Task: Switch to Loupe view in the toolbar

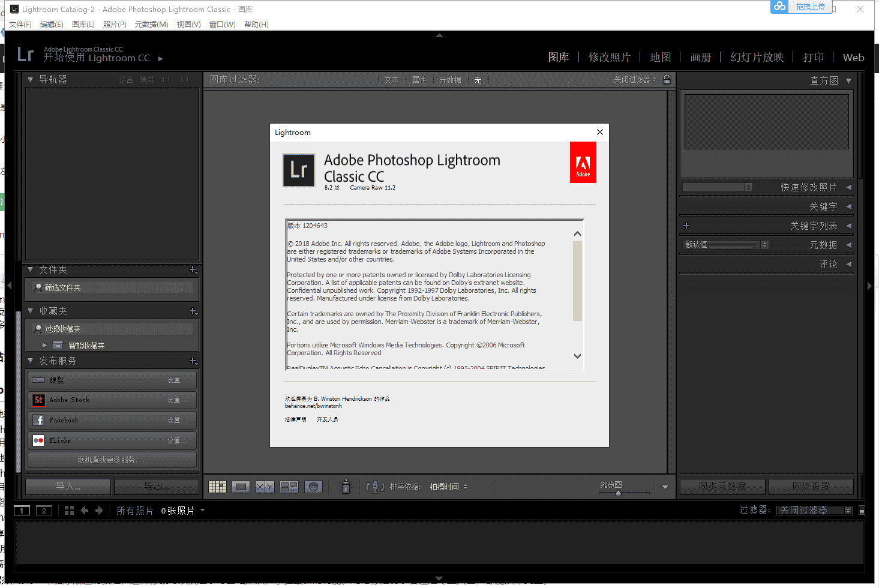Action: [x=241, y=486]
